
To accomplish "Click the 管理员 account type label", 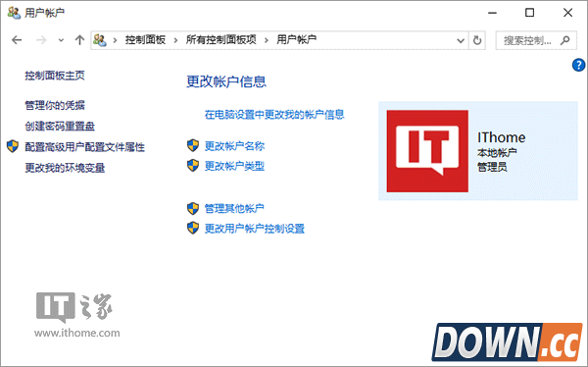I will pyautogui.click(x=492, y=167).
